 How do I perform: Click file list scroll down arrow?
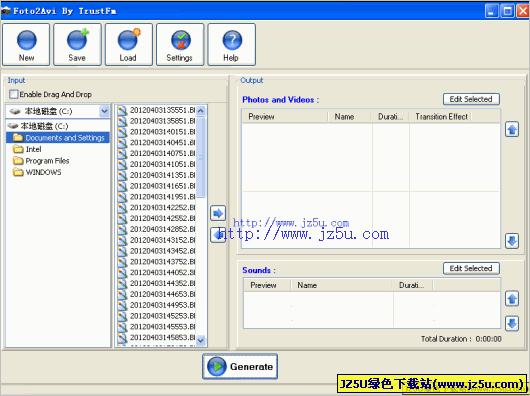201,340
